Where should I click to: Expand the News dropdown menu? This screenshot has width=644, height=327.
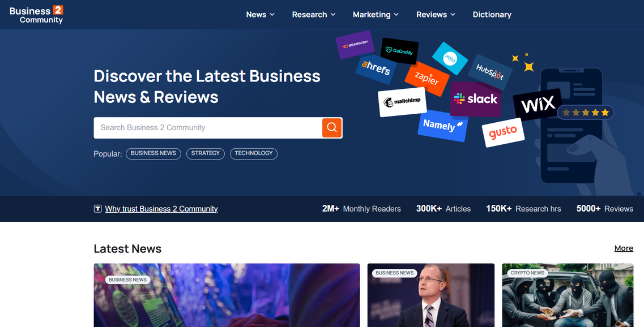260,15
